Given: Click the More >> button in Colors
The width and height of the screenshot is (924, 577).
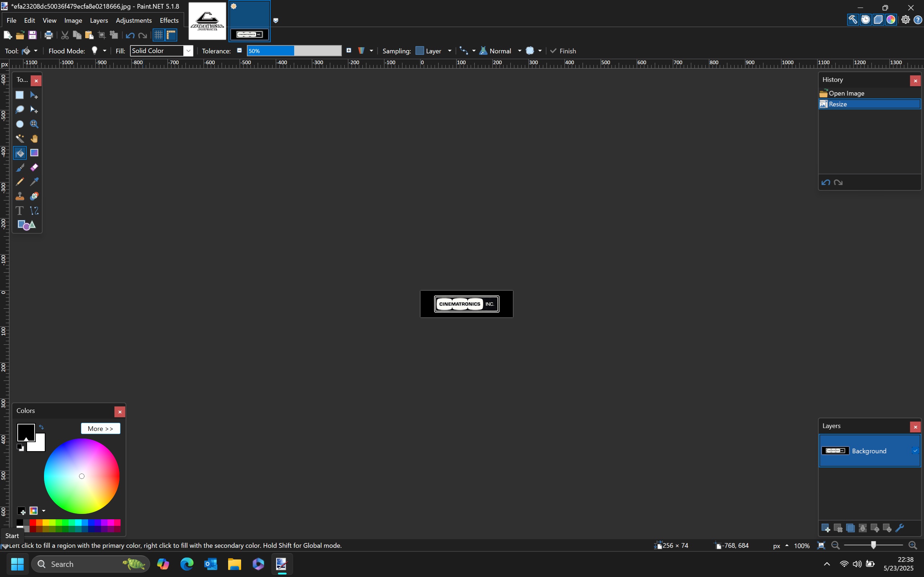Looking at the screenshot, I should [100, 428].
